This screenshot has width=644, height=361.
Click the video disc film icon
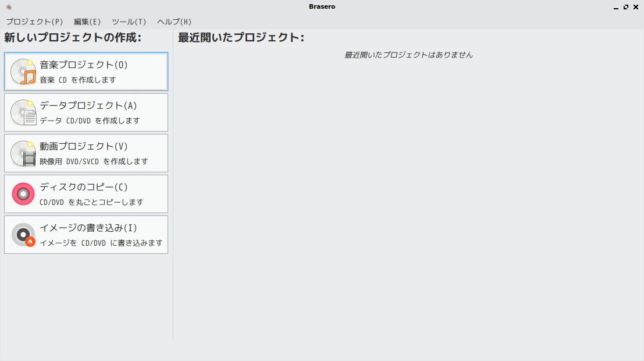[23, 153]
